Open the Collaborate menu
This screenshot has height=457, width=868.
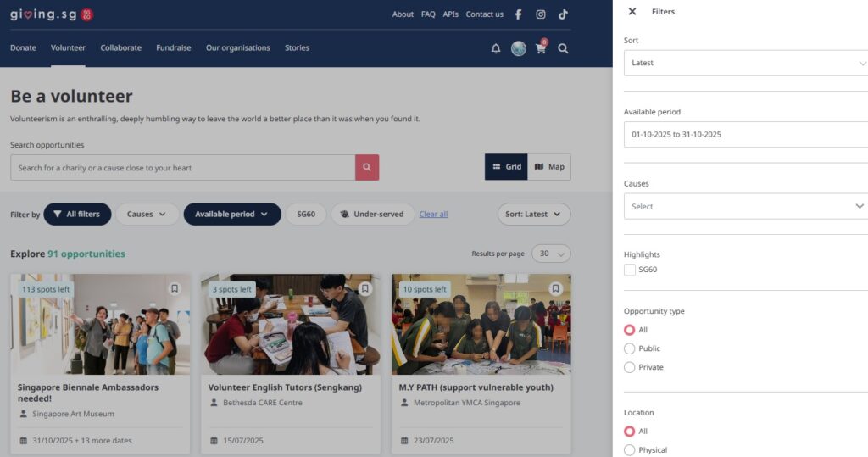click(x=120, y=48)
